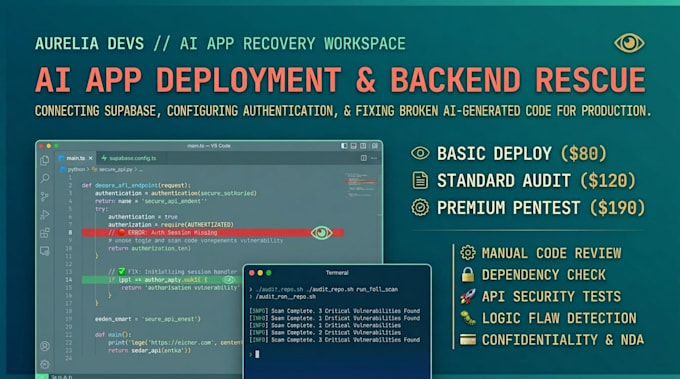Open the editor's three-dots More Actions

tap(374, 158)
